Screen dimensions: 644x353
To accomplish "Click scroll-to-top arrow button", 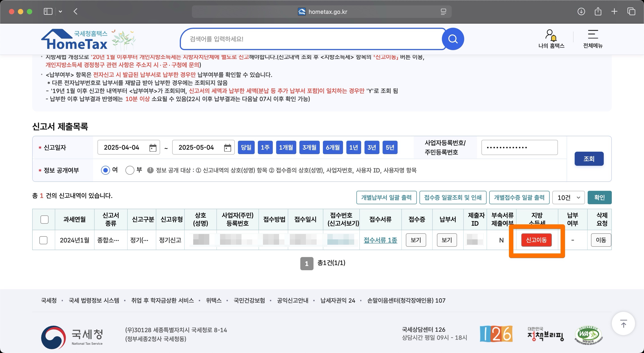I will coord(623,324).
